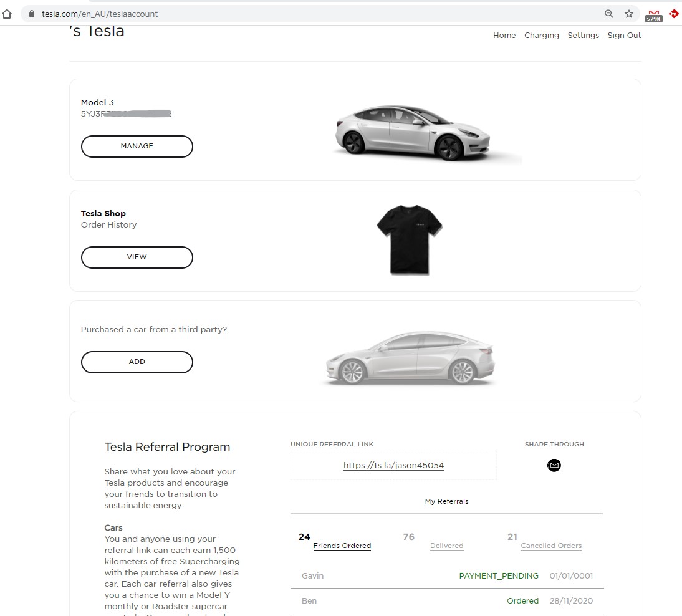
Task: Click the 21 cancelled orders count
Action: (512, 537)
